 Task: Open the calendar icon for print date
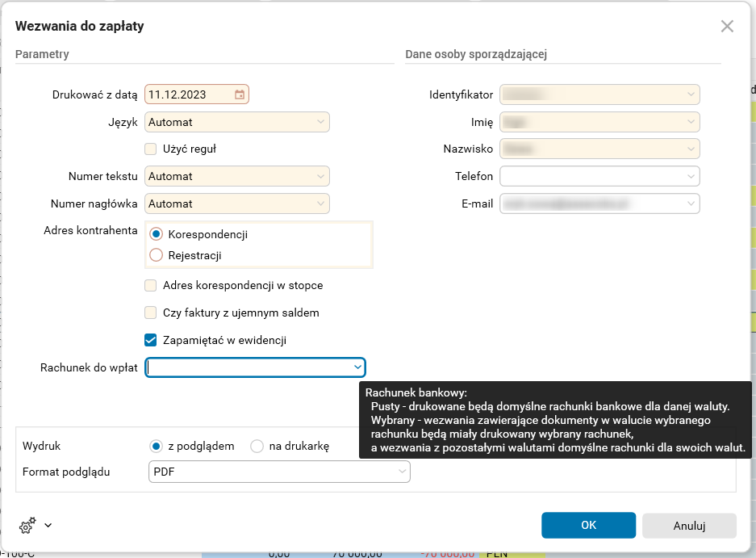239,94
